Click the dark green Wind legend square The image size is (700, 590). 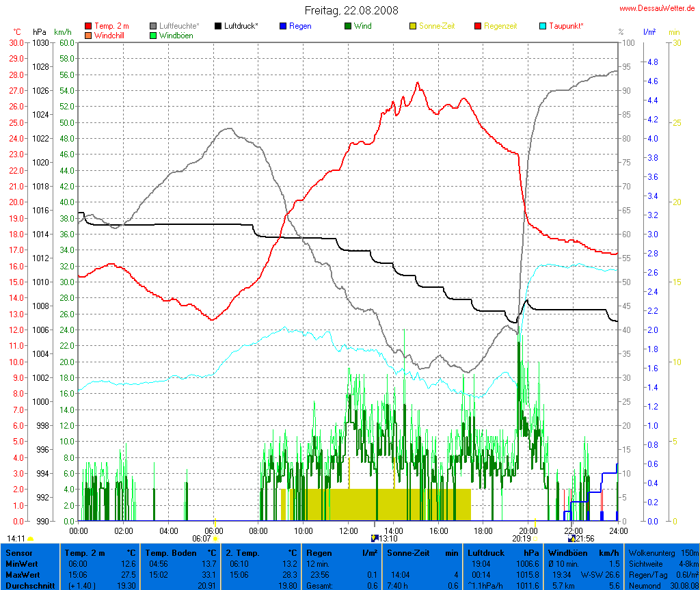coord(349,26)
